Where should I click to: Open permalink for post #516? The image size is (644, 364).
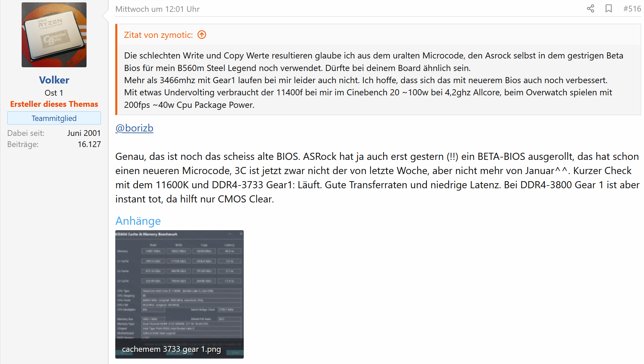pyautogui.click(x=632, y=9)
